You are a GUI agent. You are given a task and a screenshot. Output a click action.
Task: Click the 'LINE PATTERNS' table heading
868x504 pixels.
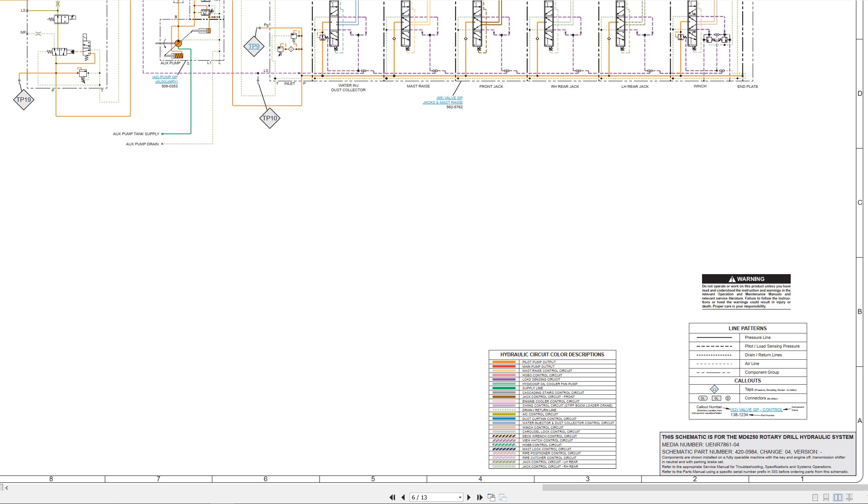click(x=748, y=328)
